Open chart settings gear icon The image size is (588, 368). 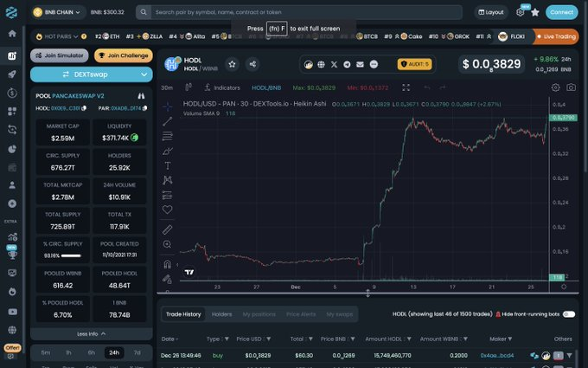[x=555, y=87]
